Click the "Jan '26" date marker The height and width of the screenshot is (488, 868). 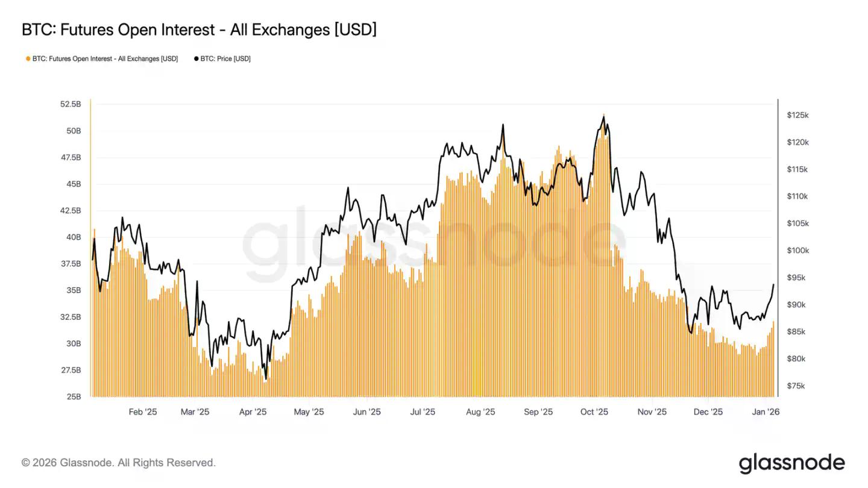click(765, 412)
